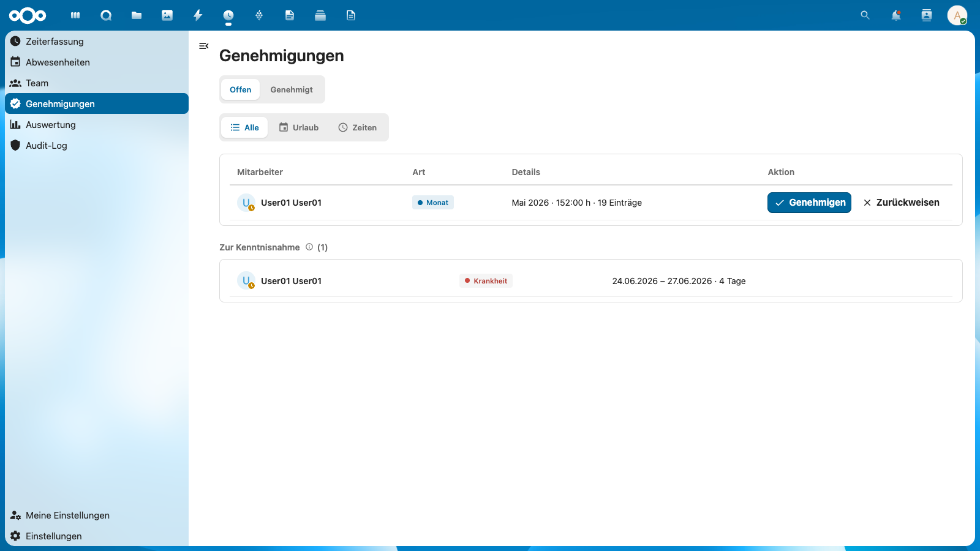
Task: Open the Talk app icon
Action: [x=106, y=15]
